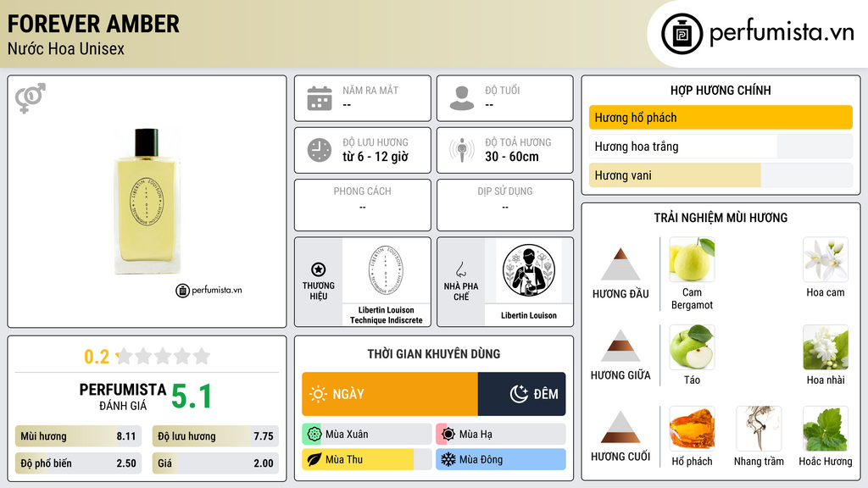The height and width of the screenshot is (488, 868).
Task: Open the Libertin Louison perfumer name link
Action: 529,315
